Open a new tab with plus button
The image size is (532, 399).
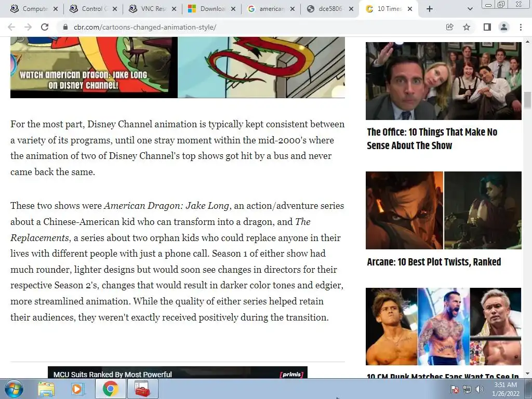point(430,9)
